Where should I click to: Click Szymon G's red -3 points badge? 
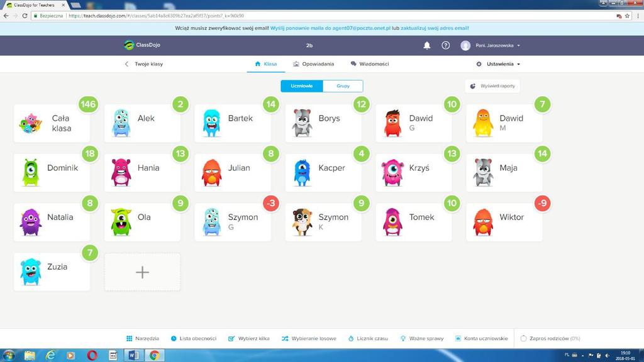(270, 203)
